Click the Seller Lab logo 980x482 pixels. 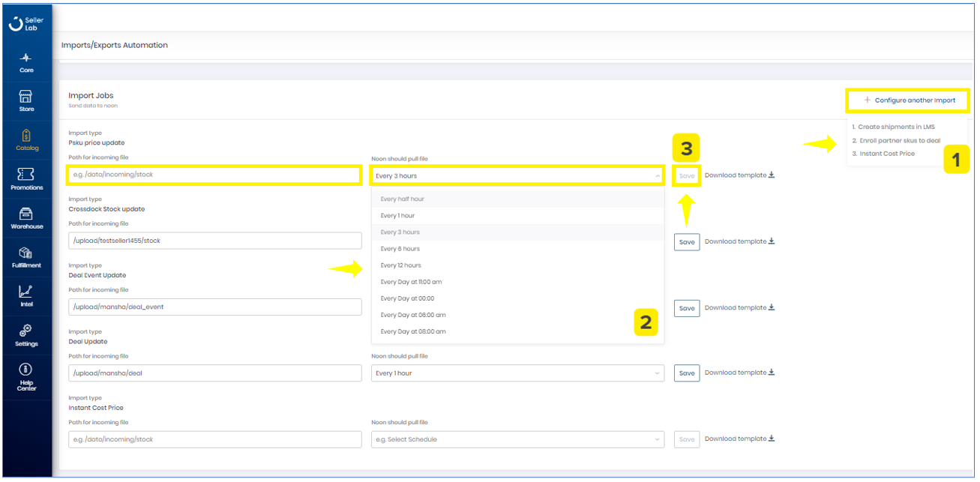click(26, 24)
